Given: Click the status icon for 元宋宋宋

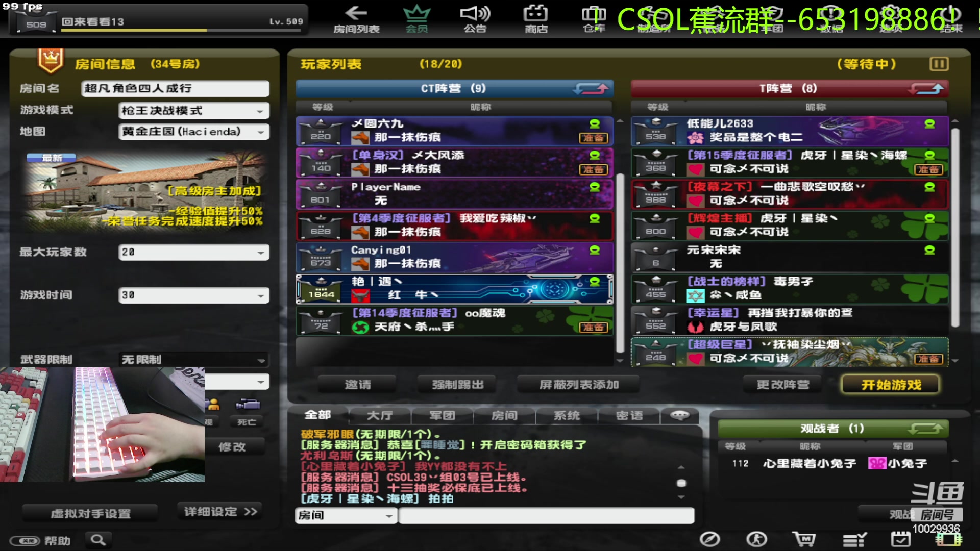Looking at the screenshot, I should point(929,250).
